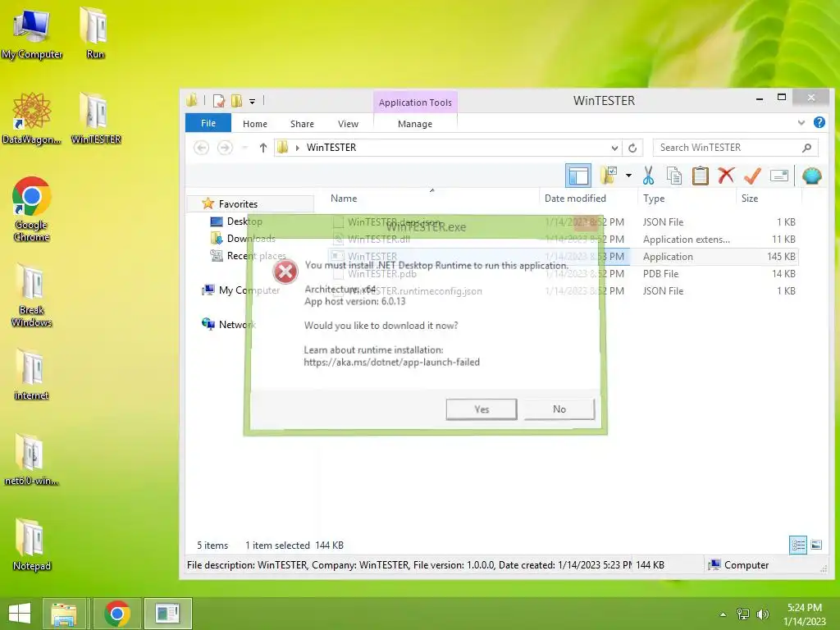840x630 pixels.
Task: Select the DataWagon desktop shortcut
Action: [x=32, y=118]
